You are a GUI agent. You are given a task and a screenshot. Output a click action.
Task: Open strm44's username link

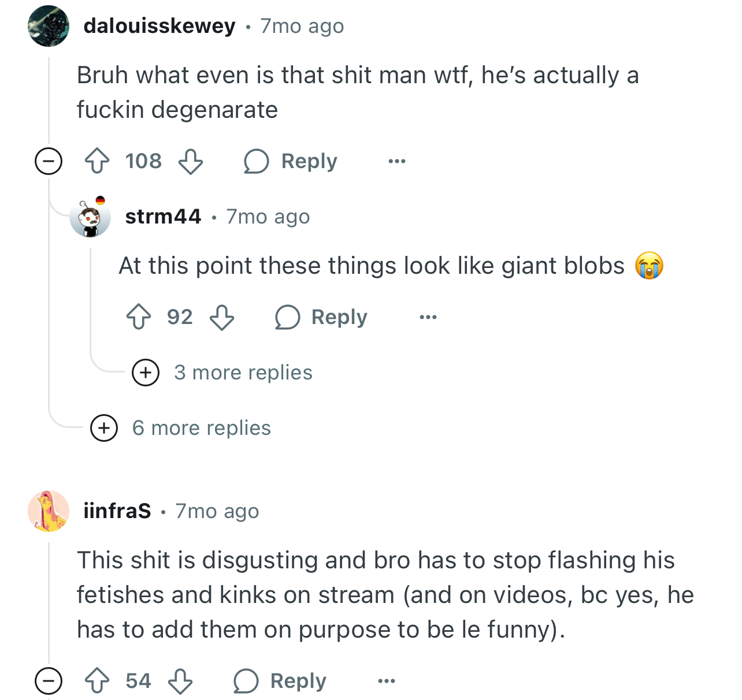[x=163, y=217]
